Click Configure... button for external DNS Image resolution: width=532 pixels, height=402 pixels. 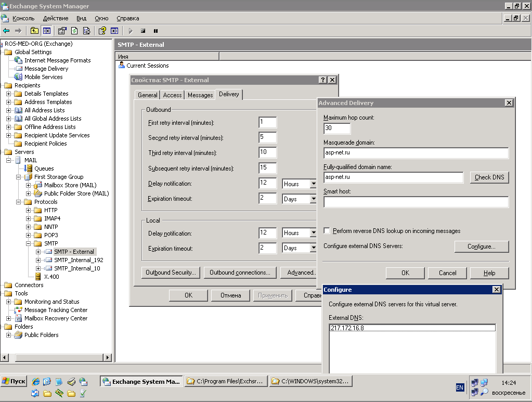(482, 247)
